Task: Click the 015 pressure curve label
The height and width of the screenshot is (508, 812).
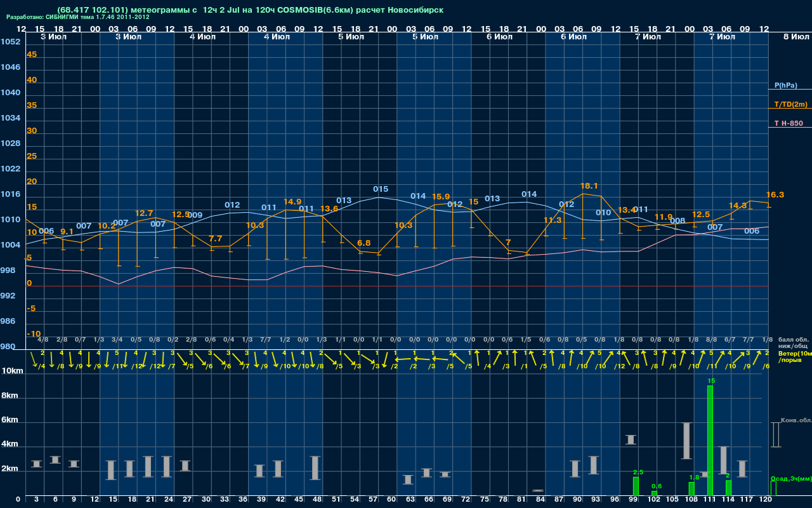Action: coord(381,189)
